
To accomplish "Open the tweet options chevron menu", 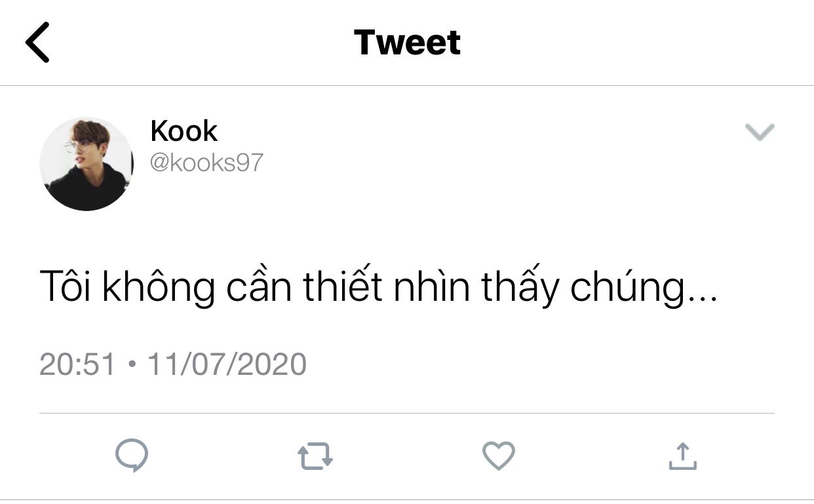I will 760,132.
